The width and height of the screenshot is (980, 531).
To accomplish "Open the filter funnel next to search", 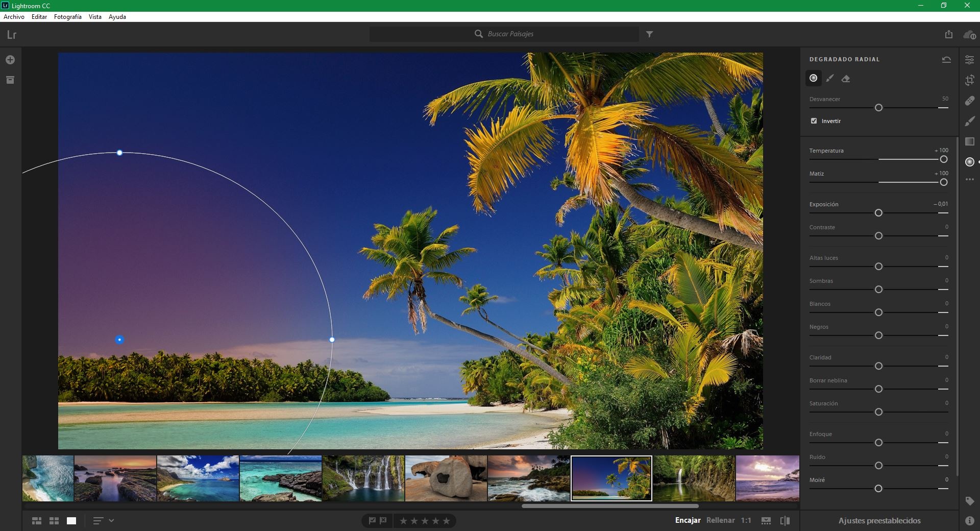I will coord(649,34).
